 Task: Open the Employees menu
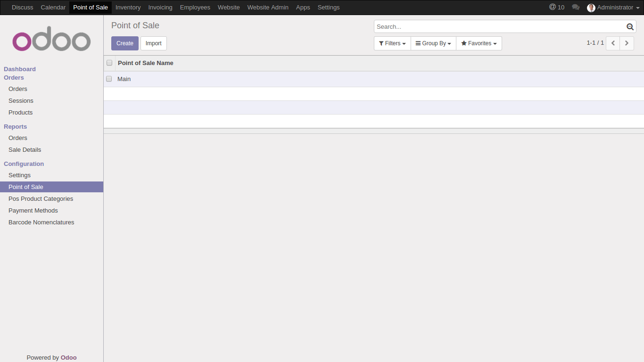coord(195,8)
